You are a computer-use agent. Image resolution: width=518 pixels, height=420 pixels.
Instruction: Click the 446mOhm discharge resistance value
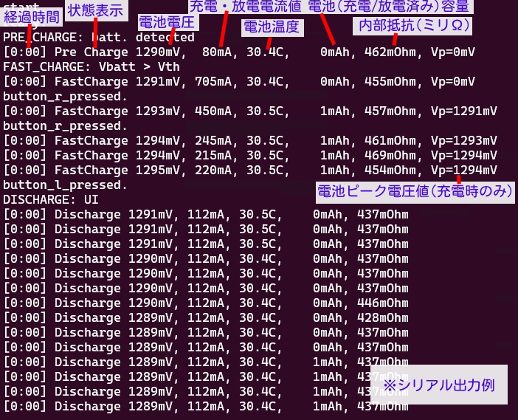click(x=383, y=303)
